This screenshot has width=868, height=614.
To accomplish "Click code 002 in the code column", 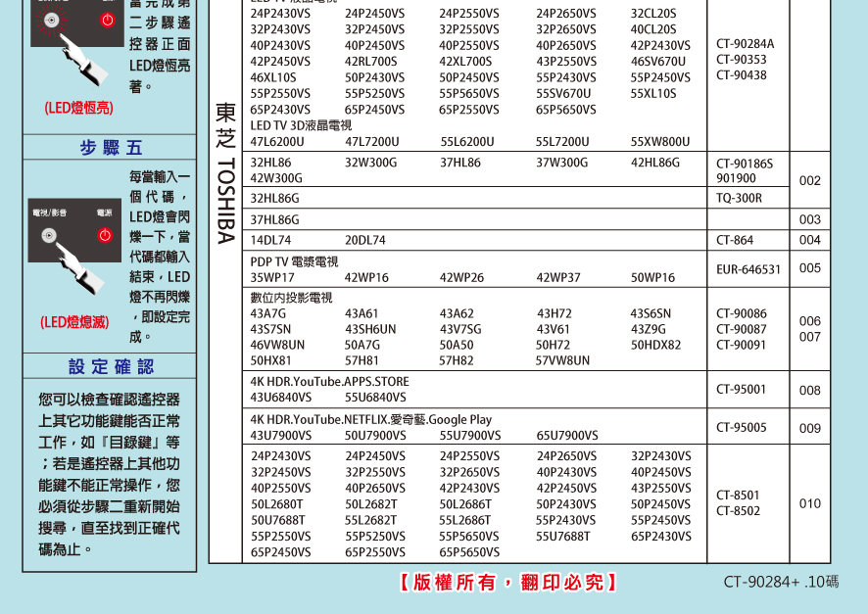I will (x=810, y=181).
